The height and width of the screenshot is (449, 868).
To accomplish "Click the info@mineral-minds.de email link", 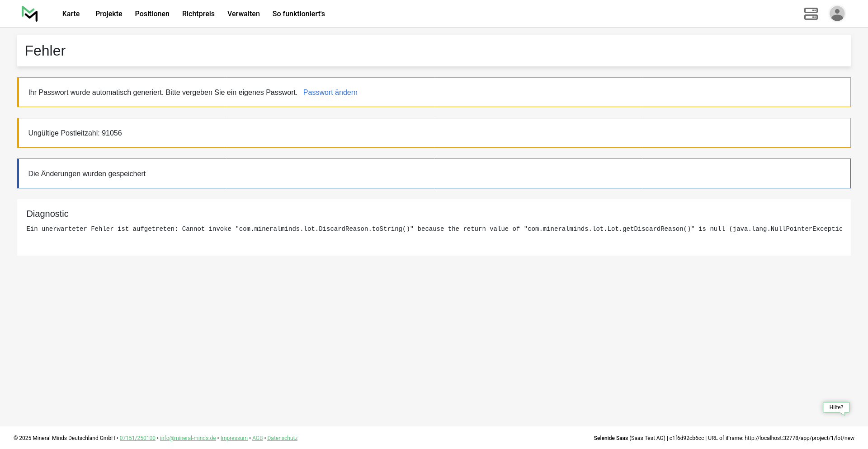I will click(188, 438).
